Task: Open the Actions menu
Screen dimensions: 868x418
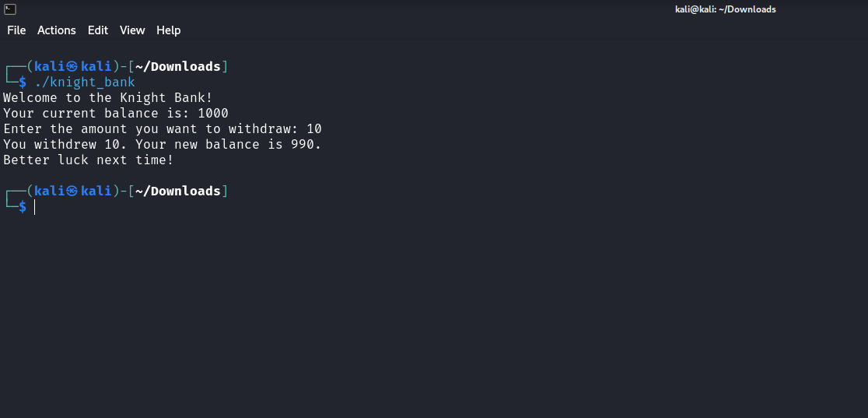Action: (57, 30)
